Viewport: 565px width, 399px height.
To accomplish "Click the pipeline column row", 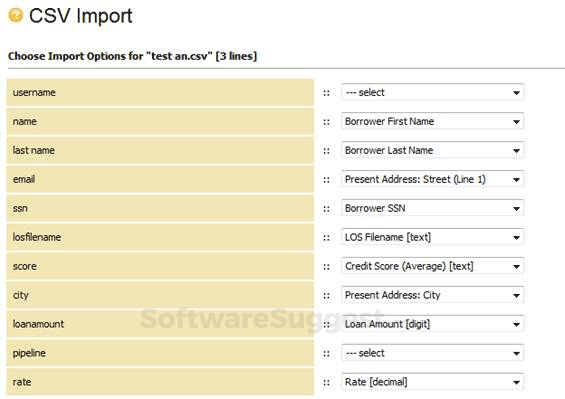I will coord(160,353).
